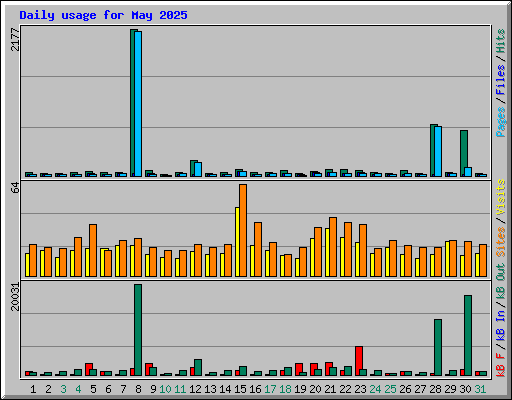Image resolution: width=512 pixels, height=400 pixels.
Task: Click day 1 on the x-axis
Action: click(33, 389)
